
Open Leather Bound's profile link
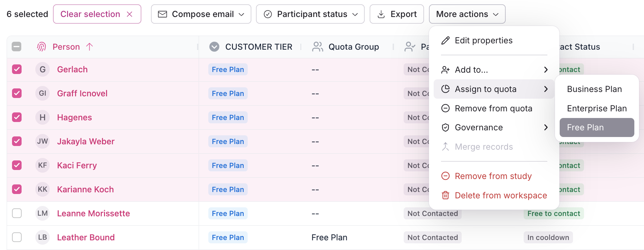pyautogui.click(x=86, y=237)
